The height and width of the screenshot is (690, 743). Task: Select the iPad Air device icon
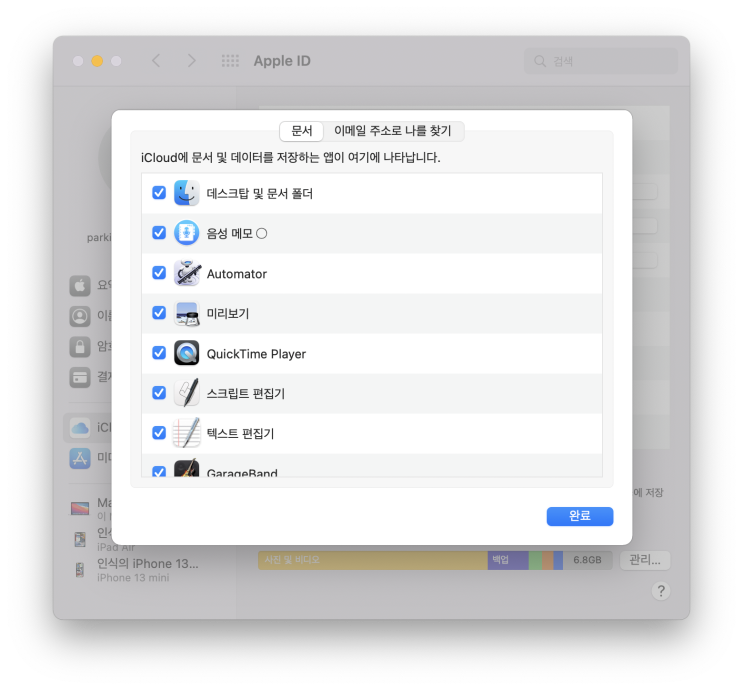click(x=80, y=539)
